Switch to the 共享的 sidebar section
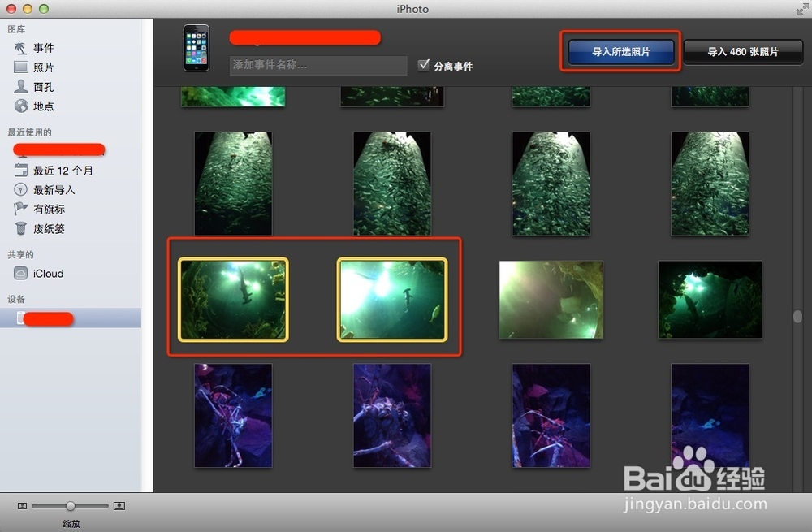Viewport: 812px width, 532px height. tap(20, 254)
